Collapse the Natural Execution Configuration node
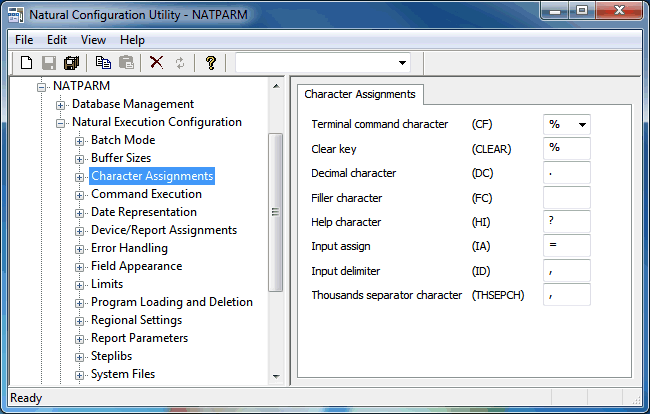The width and height of the screenshot is (650, 414). [61, 122]
